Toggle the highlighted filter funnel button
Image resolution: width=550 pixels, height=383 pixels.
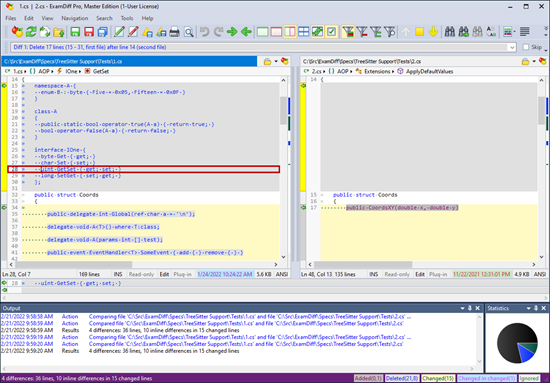point(348,32)
